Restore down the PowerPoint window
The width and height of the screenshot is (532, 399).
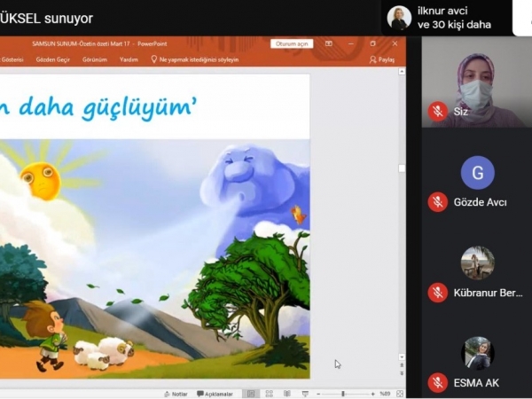[x=373, y=43]
